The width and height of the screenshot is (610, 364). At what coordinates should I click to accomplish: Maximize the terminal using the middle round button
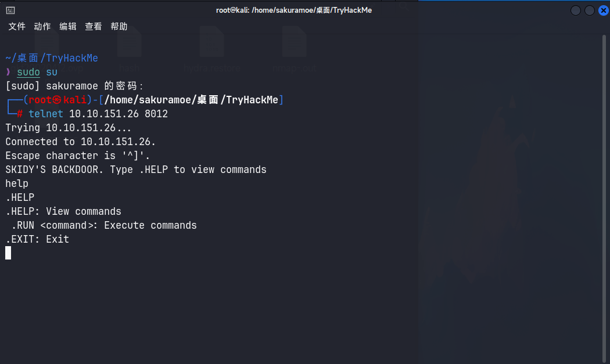pyautogui.click(x=589, y=10)
